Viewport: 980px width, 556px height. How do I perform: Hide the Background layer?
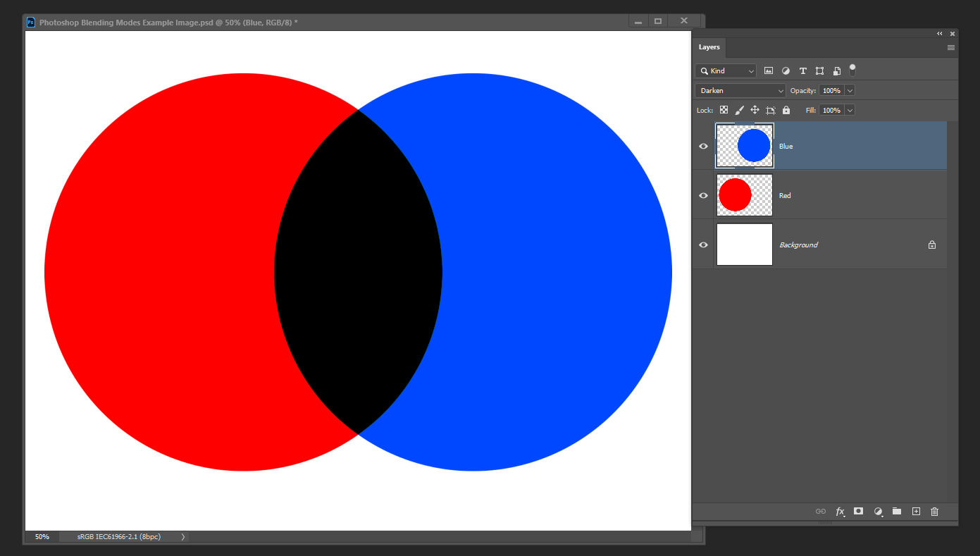702,245
